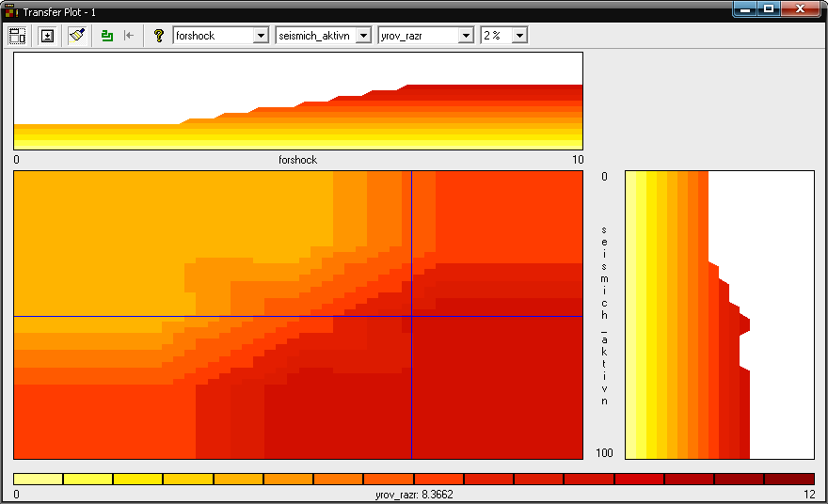Click the forshock axis label
Image resolution: width=828 pixels, height=504 pixels.
[298, 160]
